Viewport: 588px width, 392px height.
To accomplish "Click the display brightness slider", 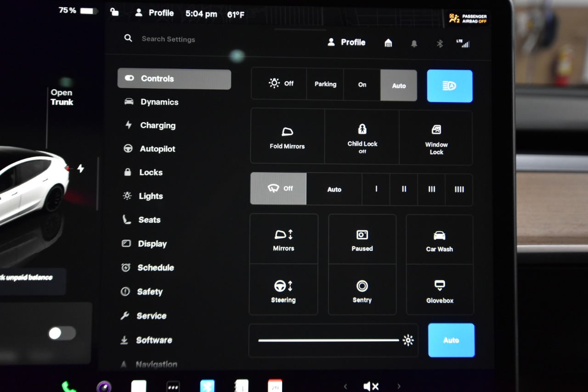I will [x=328, y=341].
